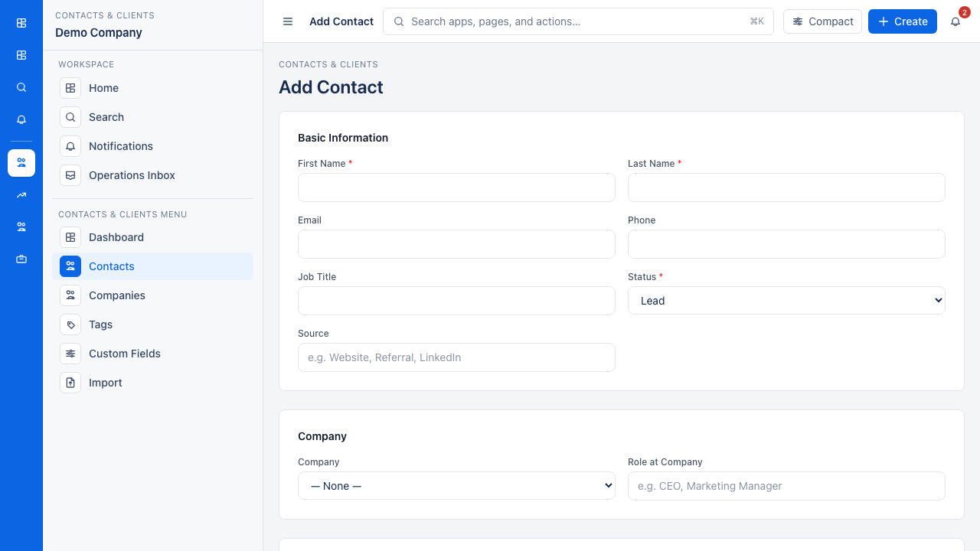Click the people icon below the trending arrow

click(x=21, y=227)
